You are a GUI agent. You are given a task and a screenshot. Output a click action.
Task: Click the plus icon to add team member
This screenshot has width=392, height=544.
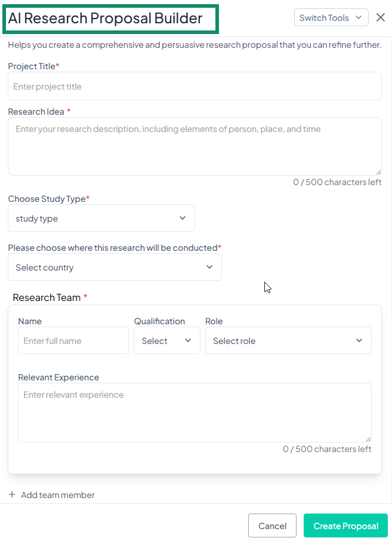point(12,494)
